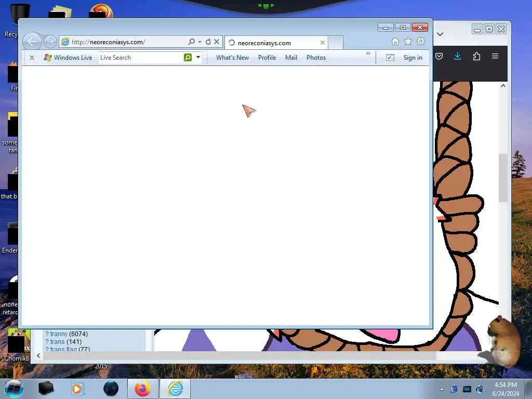
Task: Open Firefox hamburger application menu
Action: (x=495, y=56)
